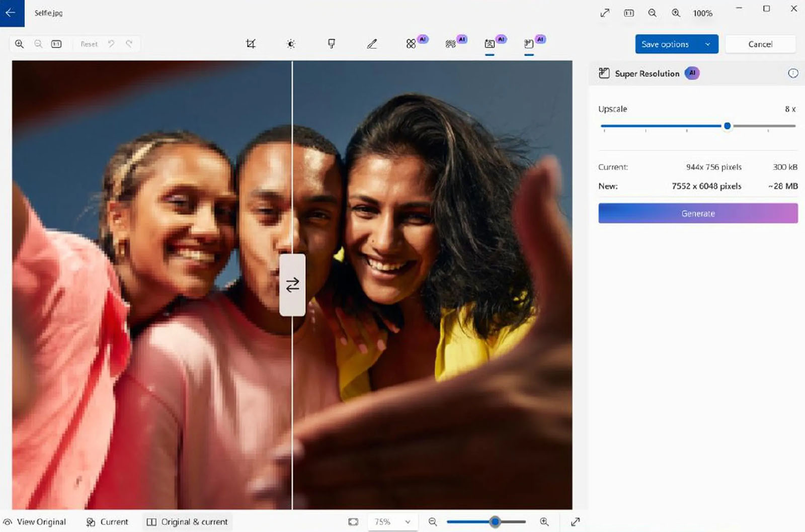Select the AI Erase tool
Image resolution: width=805 pixels, height=532 pixels.
click(x=413, y=44)
